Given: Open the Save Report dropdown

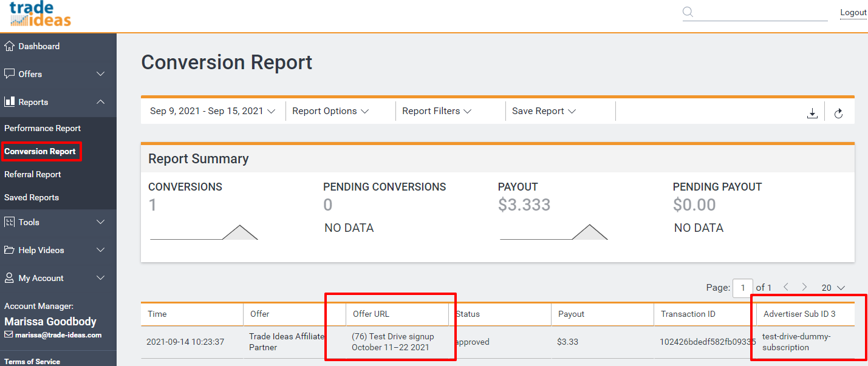Looking at the screenshot, I should pyautogui.click(x=544, y=111).
